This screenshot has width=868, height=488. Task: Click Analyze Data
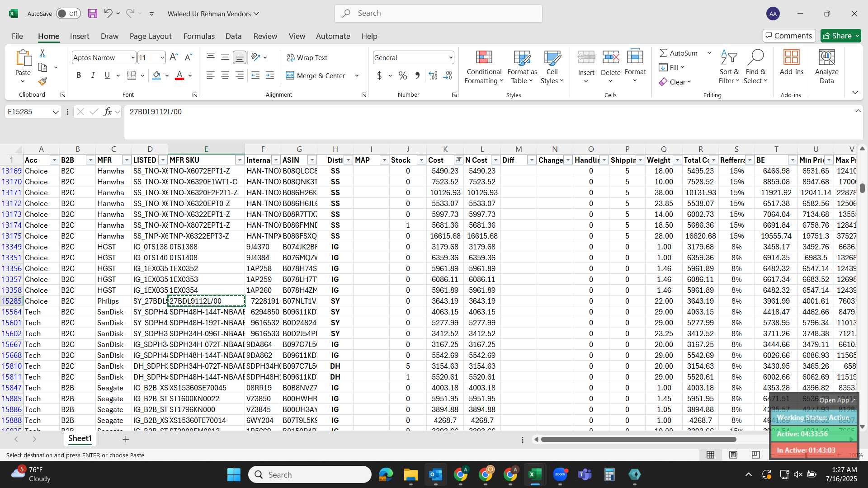(826, 67)
